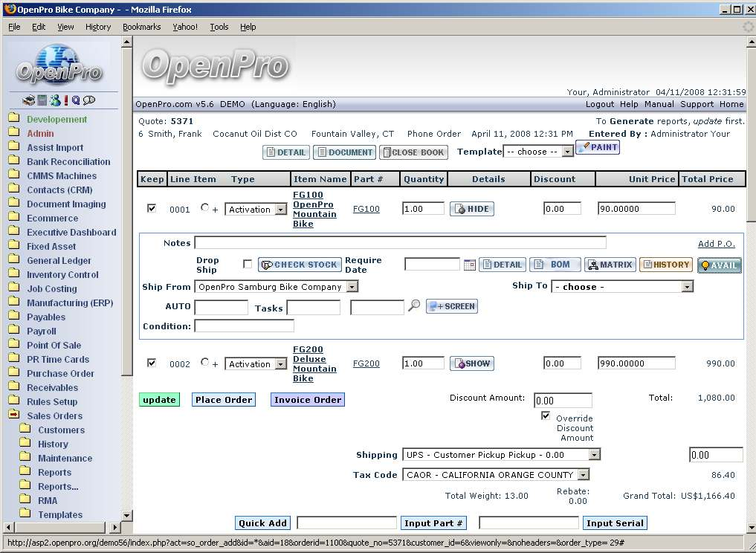Image resolution: width=756 pixels, height=553 pixels.
Task: Click the blue Q icon in sidebar
Action: click(x=76, y=100)
